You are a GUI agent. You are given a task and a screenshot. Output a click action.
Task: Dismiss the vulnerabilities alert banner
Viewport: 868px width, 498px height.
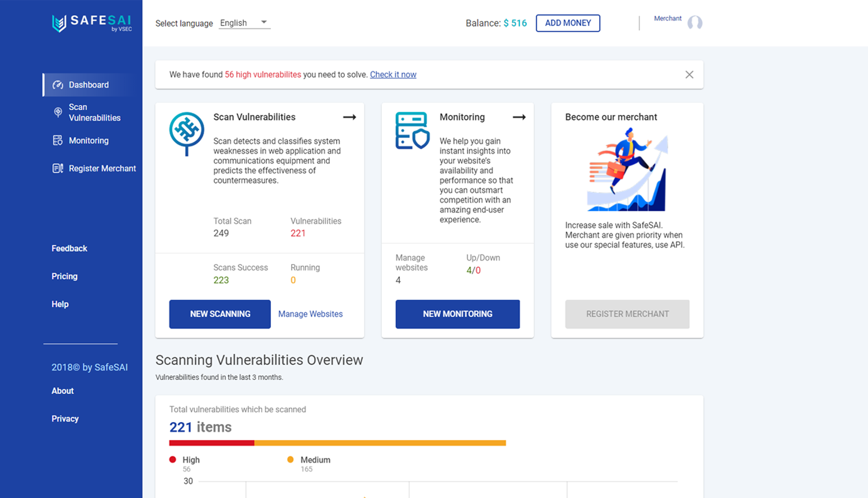point(689,75)
